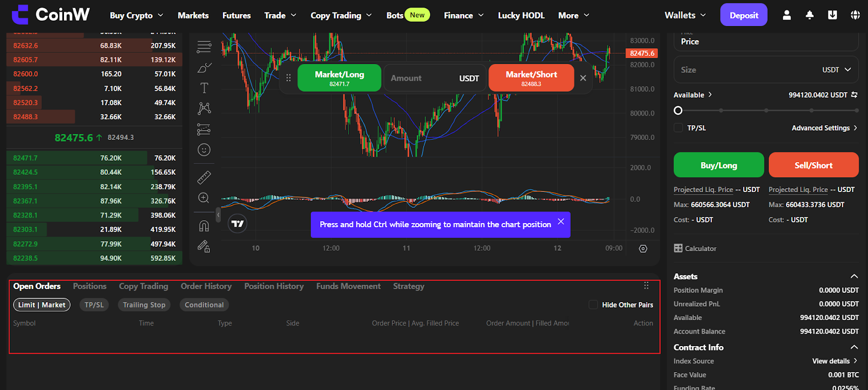Set size slider to the final mark
This screenshot has height=390, width=868.
click(857, 111)
